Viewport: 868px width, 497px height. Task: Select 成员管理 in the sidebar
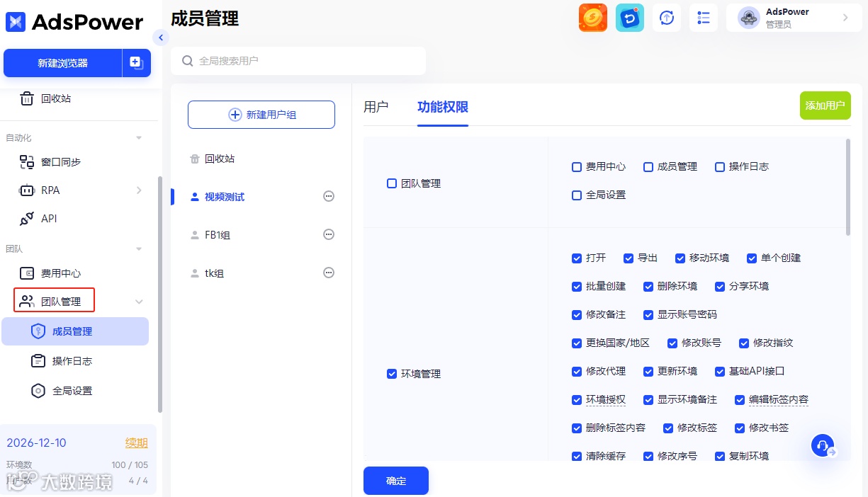click(75, 331)
